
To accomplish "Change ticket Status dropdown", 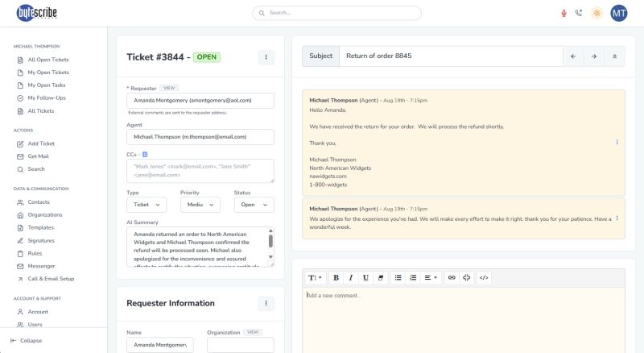I will click(x=254, y=205).
